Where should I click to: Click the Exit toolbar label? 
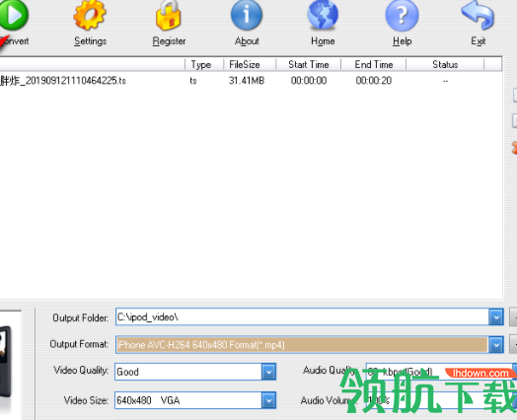click(479, 41)
